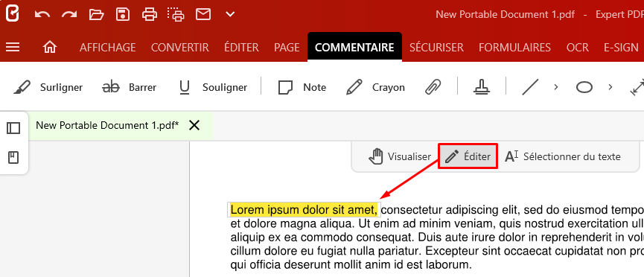This screenshot has height=277, width=644.
Task: Click the highlighted text Lorem ipsum dolor sit amet
Action: coord(304,210)
